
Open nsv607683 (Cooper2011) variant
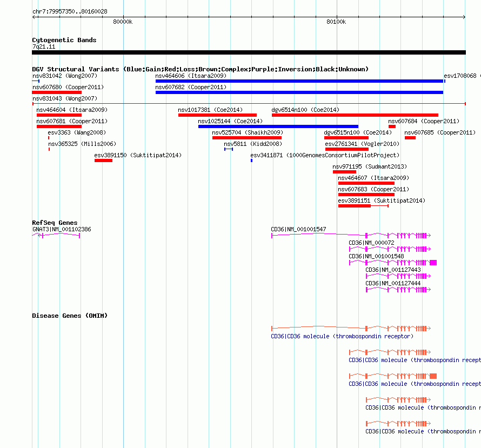[x=373, y=189]
